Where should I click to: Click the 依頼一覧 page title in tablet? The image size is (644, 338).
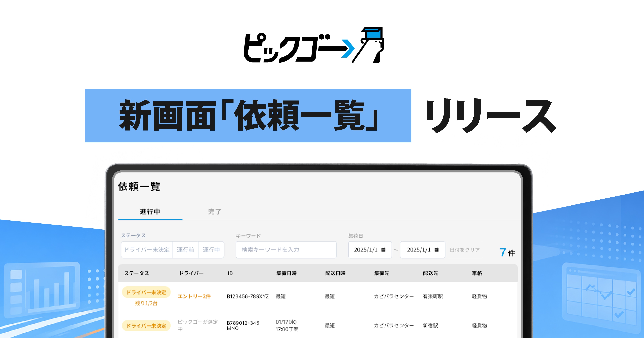click(139, 187)
